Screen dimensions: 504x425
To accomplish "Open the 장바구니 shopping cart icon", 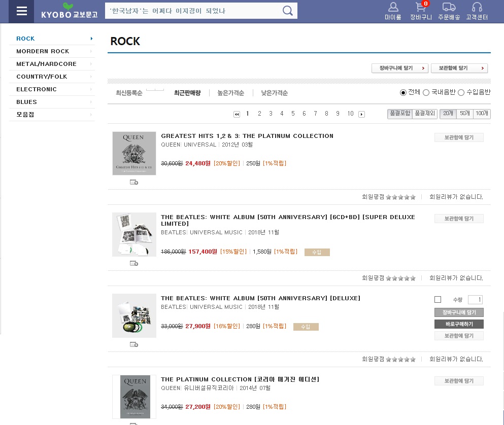I will [x=420, y=7].
